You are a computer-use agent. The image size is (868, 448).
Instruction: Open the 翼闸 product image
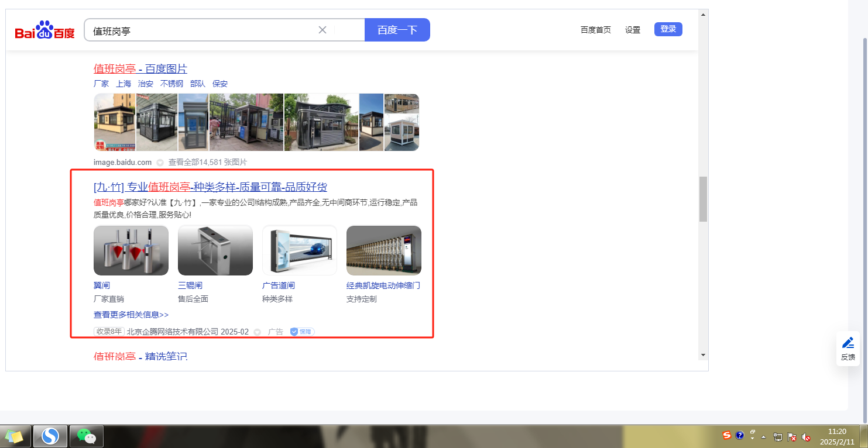coord(131,250)
